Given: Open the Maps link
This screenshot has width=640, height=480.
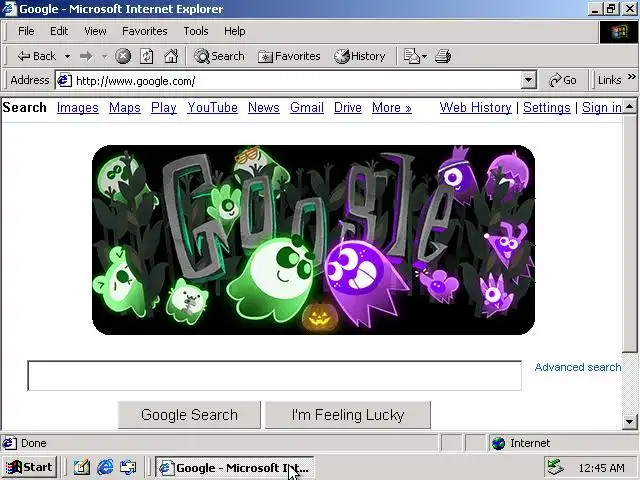Looking at the screenshot, I should click(124, 108).
